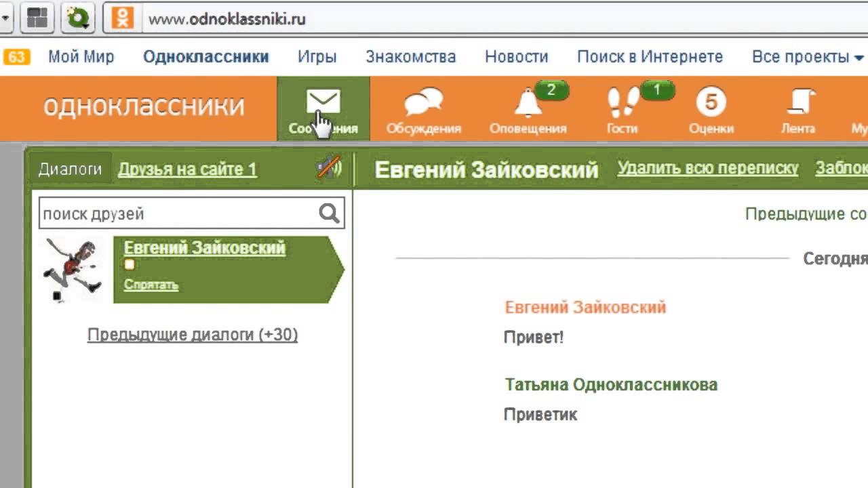Click sender name Татьяна Одноклассникова

tap(611, 384)
